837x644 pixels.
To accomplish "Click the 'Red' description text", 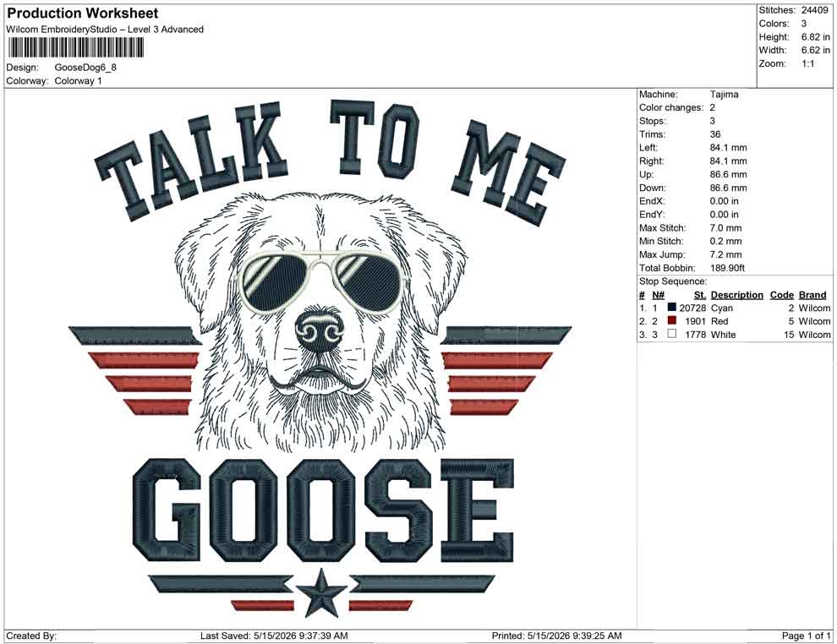I will tap(719, 321).
